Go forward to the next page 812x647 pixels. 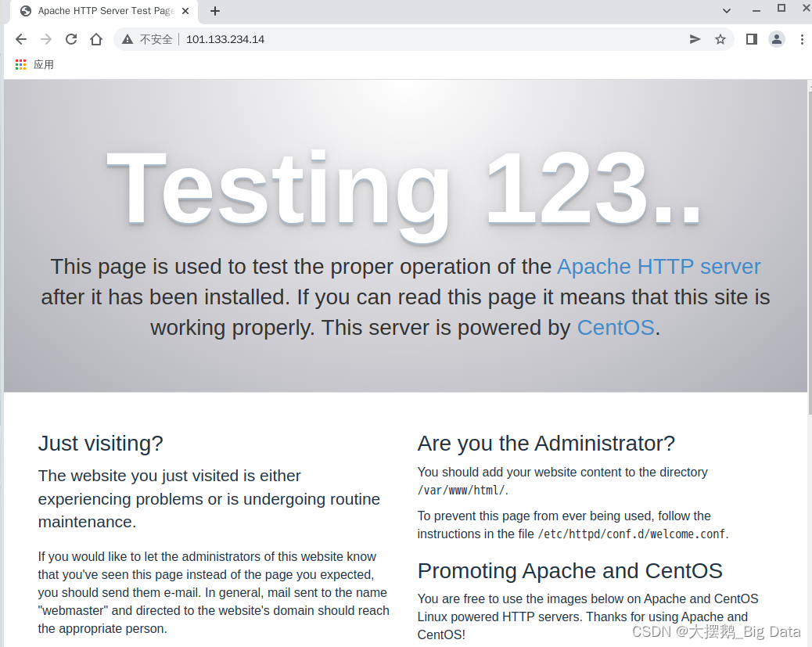click(46, 39)
